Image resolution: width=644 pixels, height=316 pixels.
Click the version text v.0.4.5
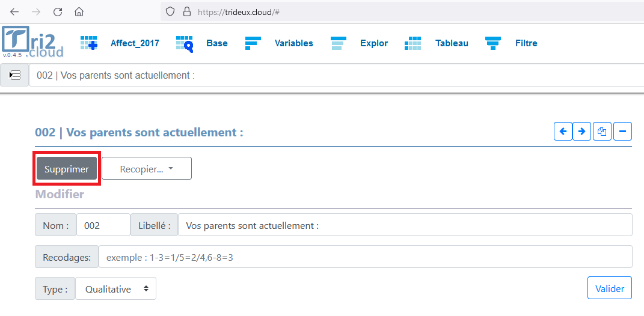tap(12, 55)
